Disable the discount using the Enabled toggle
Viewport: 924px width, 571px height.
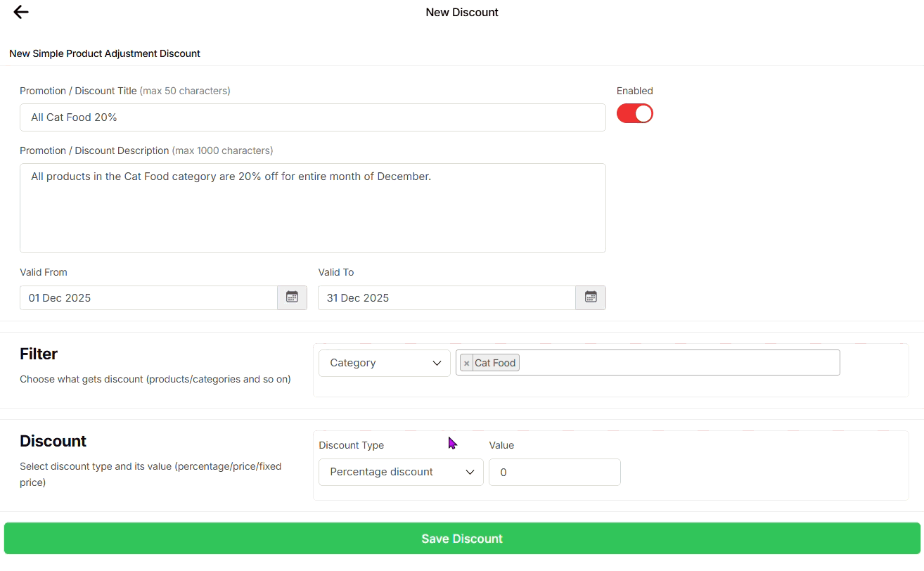pos(634,114)
